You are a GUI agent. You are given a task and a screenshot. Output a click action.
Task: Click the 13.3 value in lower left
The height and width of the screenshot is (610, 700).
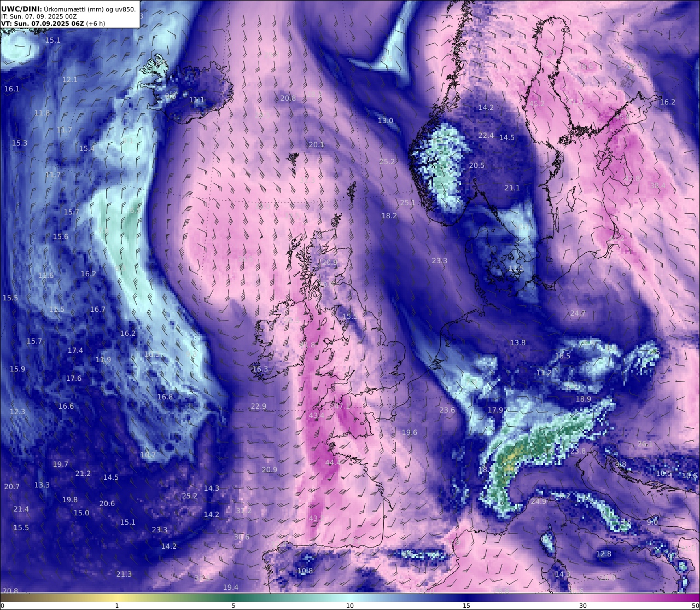(42, 485)
